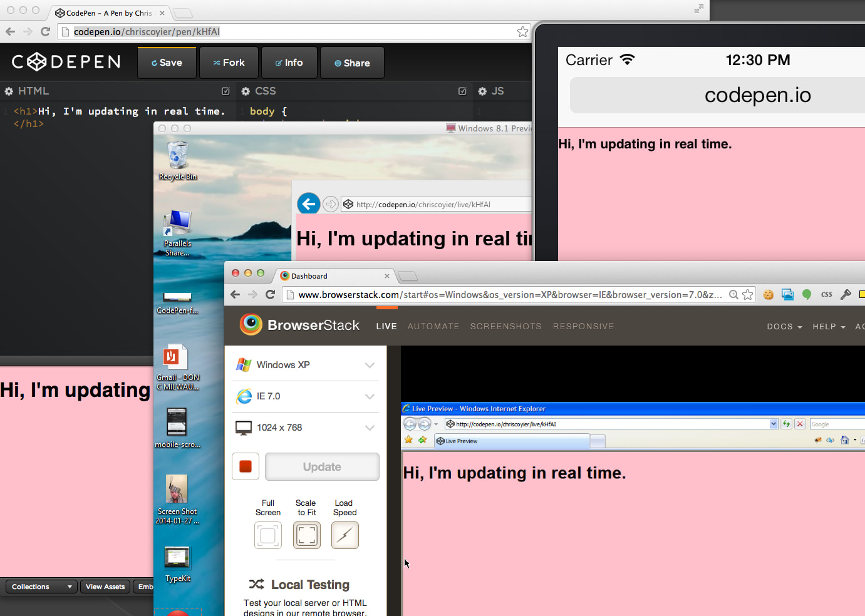Click the IE7 home icon
Screen dimensions: 865x616
pyautogui.click(x=844, y=440)
